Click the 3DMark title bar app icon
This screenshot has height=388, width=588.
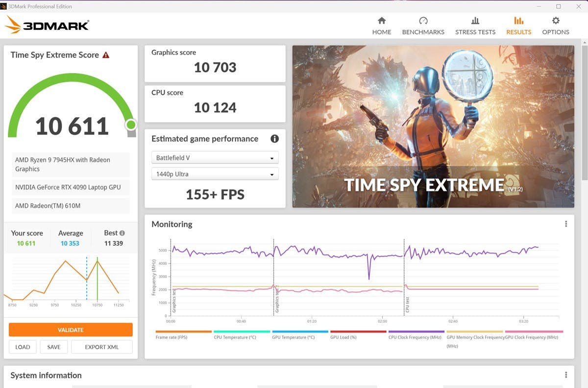click(x=4, y=6)
